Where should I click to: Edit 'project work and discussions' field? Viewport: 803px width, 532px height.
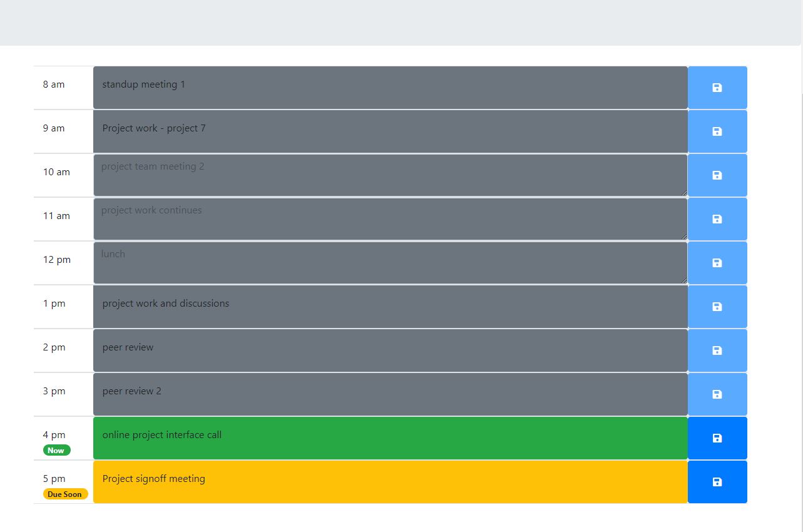pos(391,307)
